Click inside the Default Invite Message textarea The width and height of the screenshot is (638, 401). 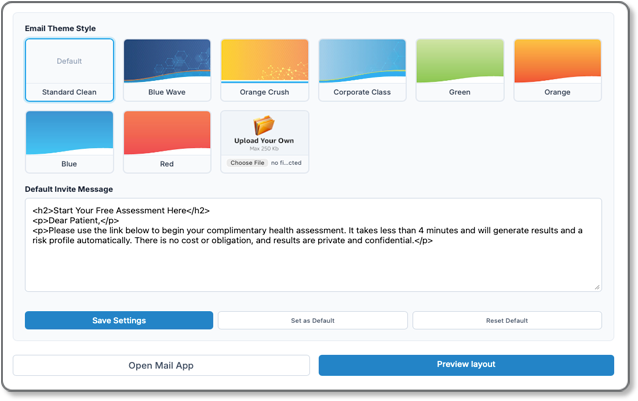tap(313, 245)
